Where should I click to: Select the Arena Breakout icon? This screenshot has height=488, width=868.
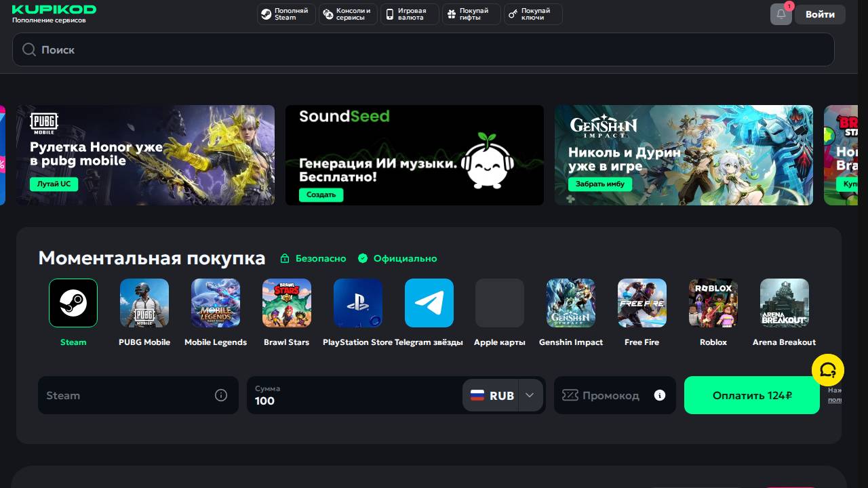(x=785, y=303)
